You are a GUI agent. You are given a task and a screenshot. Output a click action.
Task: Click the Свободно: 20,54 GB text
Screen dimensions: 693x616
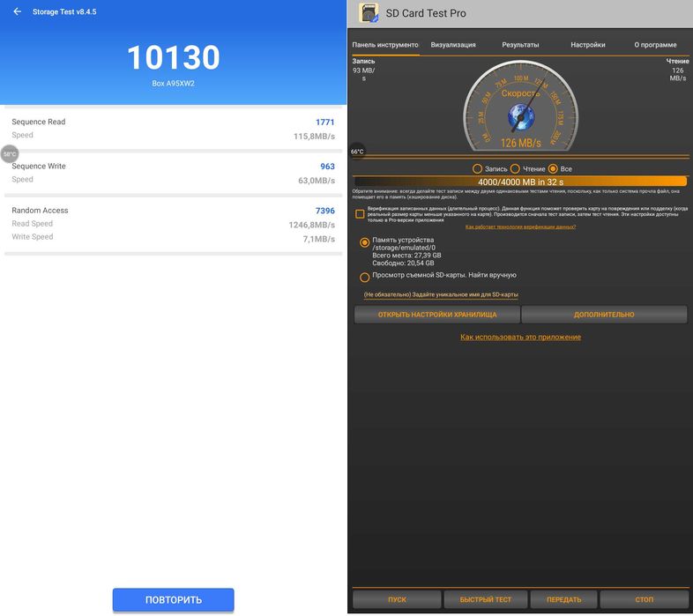click(403, 263)
